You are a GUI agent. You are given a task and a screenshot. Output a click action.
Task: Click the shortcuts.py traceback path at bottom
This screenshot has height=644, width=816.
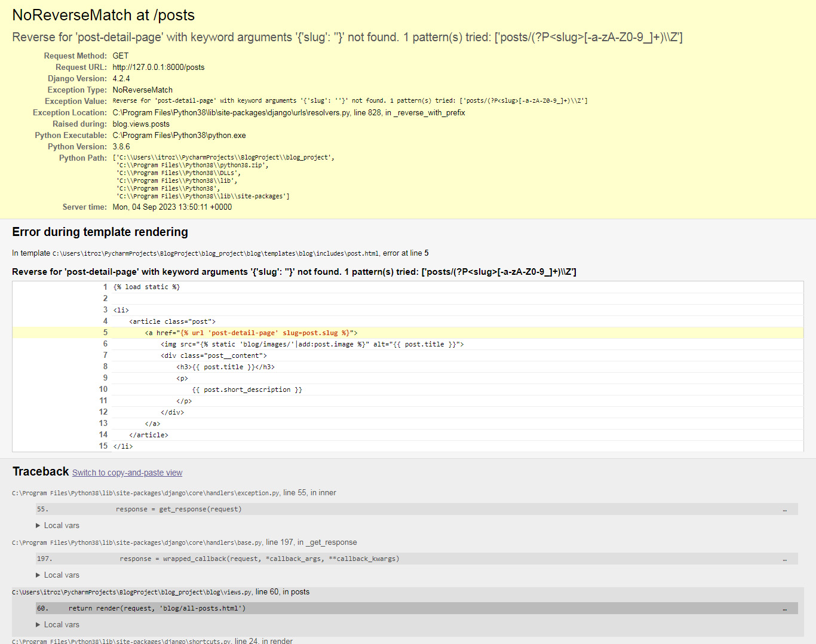point(121,641)
